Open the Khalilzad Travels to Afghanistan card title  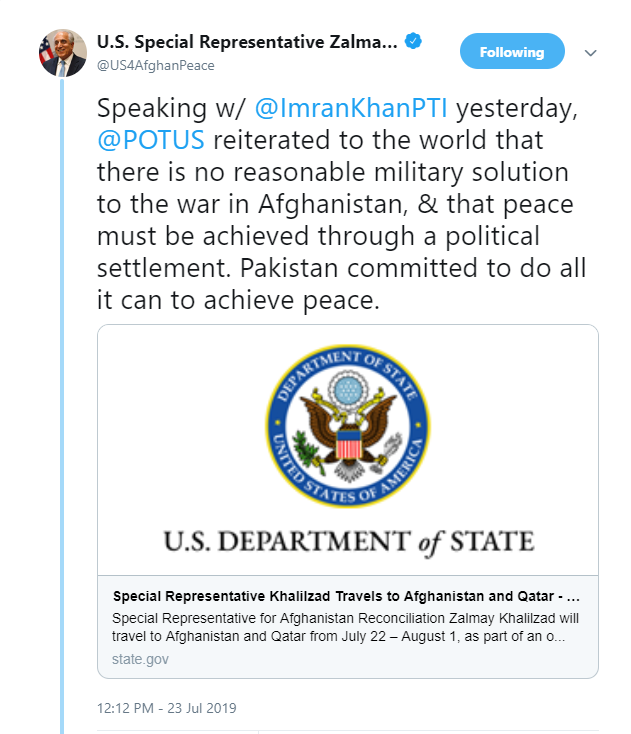pyautogui.click(x=346, y=596)
